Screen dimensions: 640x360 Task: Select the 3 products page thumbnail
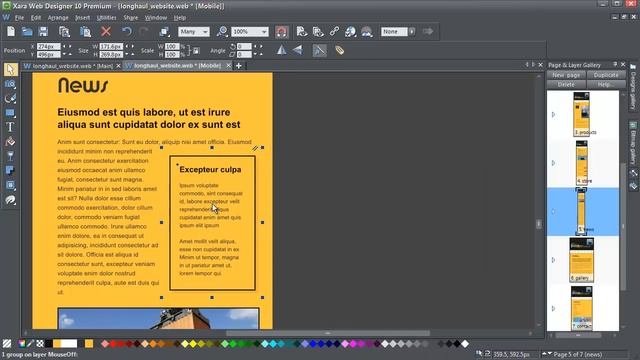[x=582, y=114]
